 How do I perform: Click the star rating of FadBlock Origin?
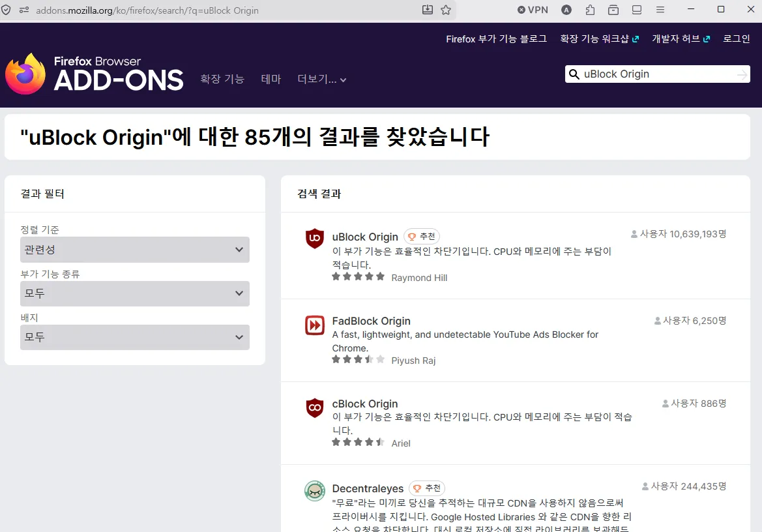coord(358,359)
